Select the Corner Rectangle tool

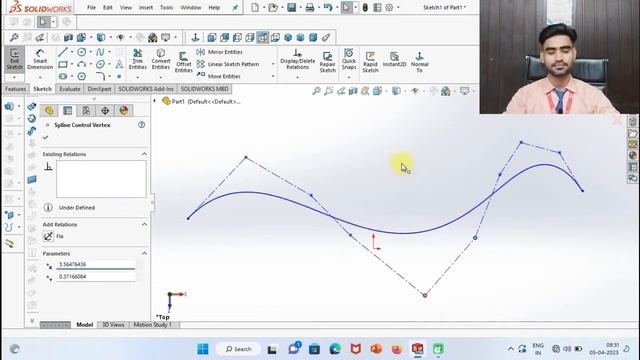pos(62,64)
